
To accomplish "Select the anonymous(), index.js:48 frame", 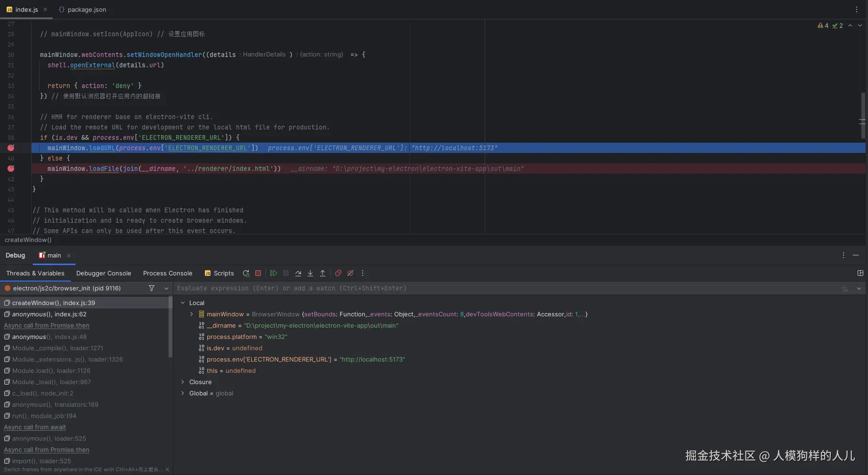I will point(85,337).
